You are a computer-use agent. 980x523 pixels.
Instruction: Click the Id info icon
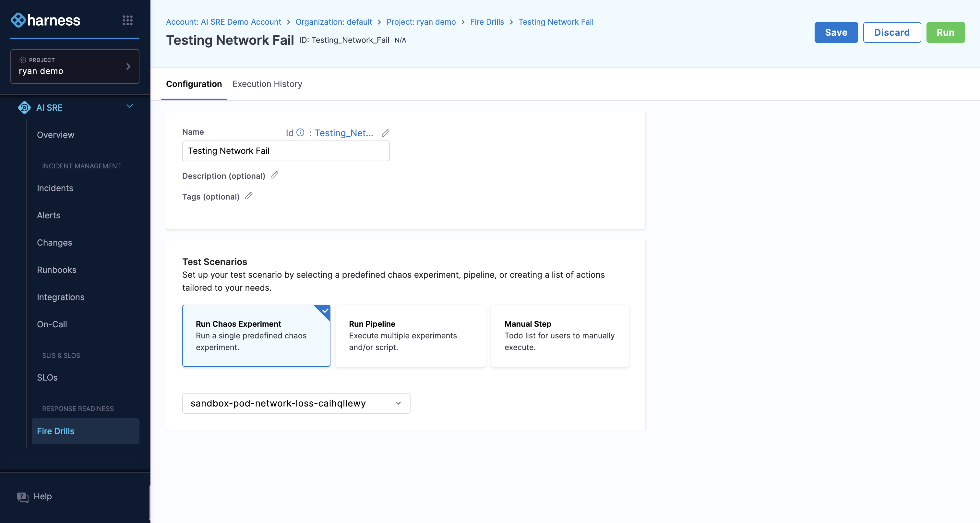click(x=300, y=132)
